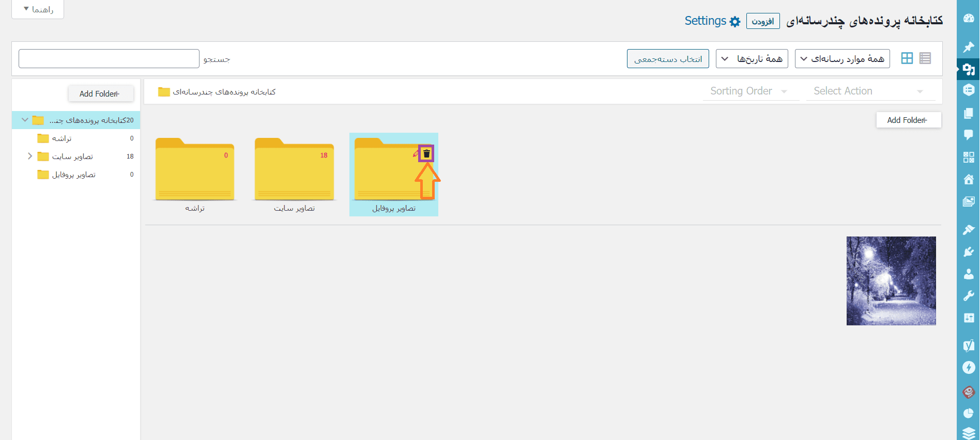Click the افزودن add new button

pyautogui.click(x=762, y=21)
